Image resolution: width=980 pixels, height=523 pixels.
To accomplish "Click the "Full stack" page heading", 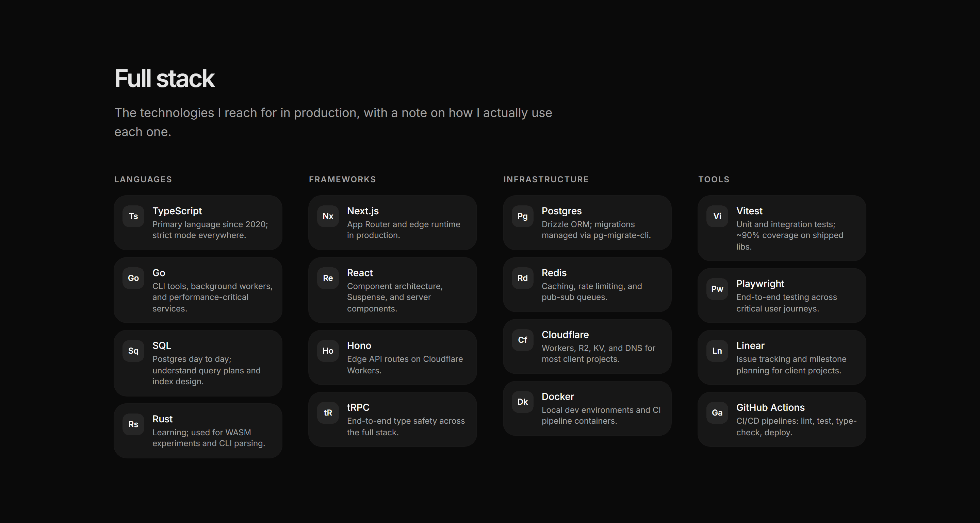I will tap(165, 79).
